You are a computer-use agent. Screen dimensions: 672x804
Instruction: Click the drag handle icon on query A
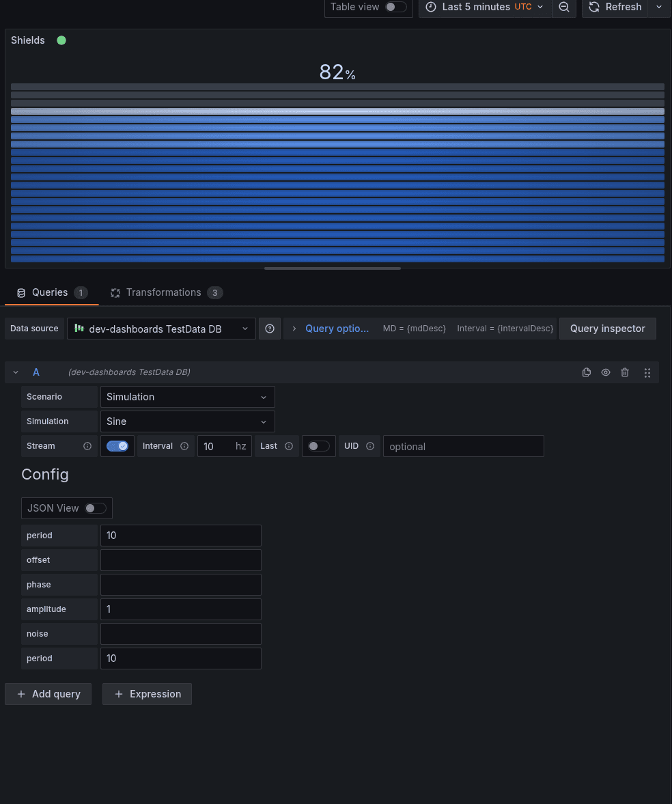(647, 372)
